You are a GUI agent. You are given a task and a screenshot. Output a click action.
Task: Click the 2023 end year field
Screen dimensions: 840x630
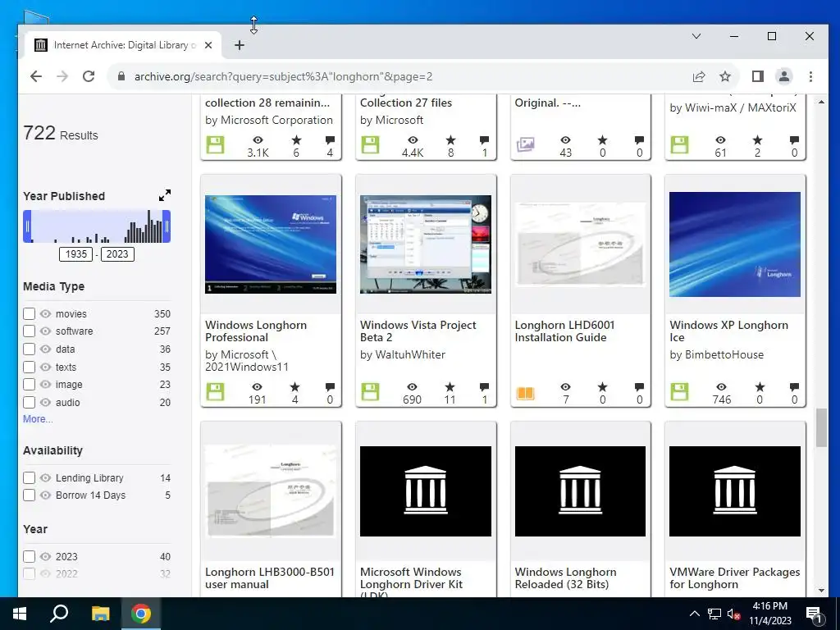click(x=117, y=254)
